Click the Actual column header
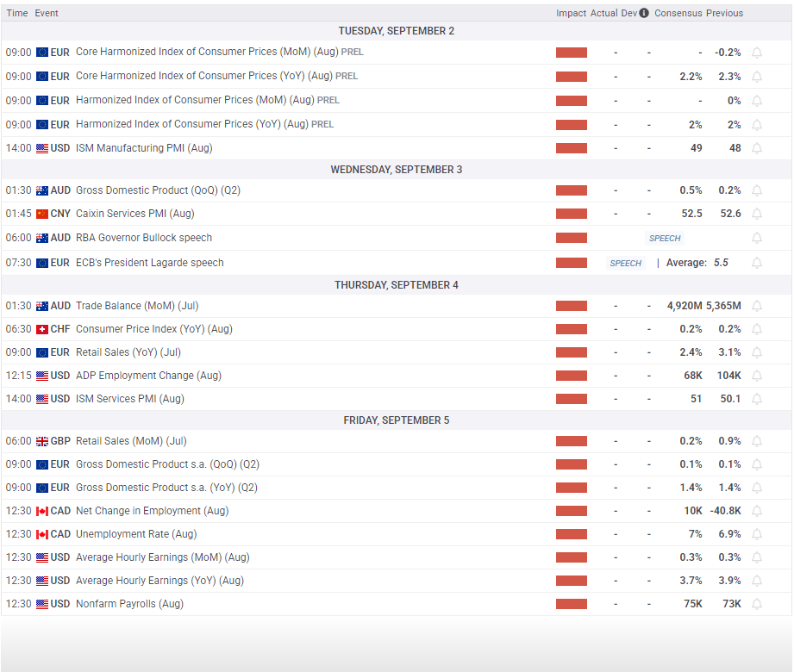Screen dimensions: 794x672 coord(603,13)
